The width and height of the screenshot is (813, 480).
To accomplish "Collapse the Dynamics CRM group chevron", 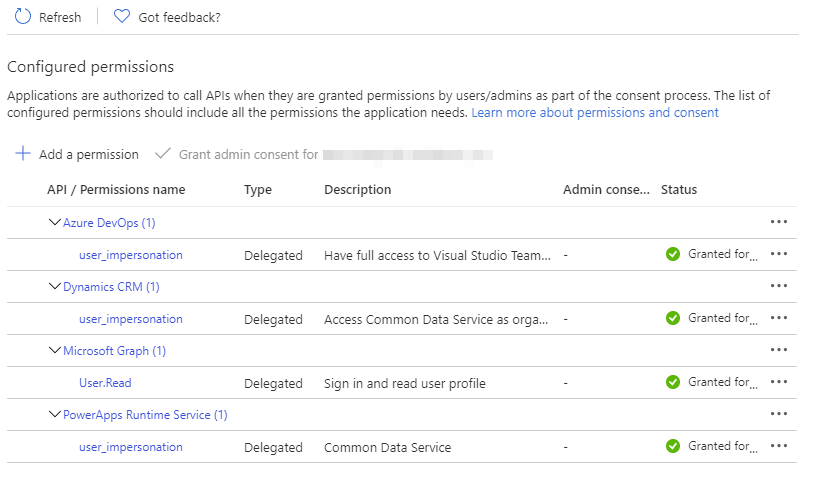I will 54,286.
